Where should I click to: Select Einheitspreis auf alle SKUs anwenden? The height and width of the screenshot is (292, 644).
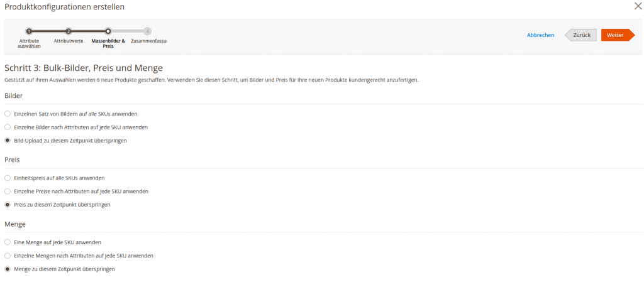(8, 178)
